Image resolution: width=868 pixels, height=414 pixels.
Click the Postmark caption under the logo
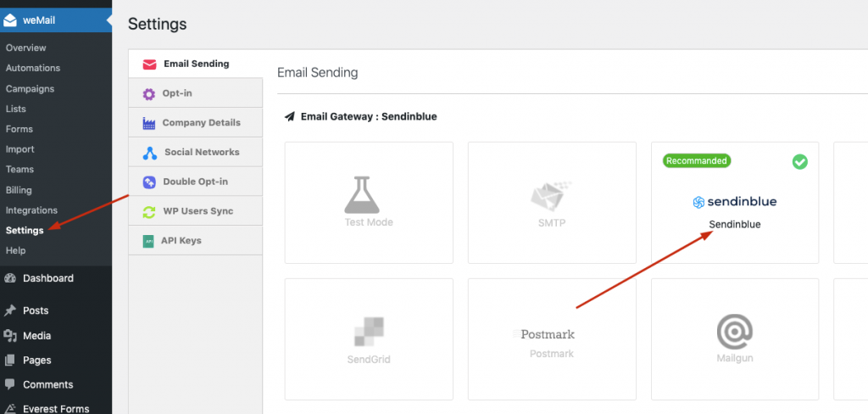551,354
